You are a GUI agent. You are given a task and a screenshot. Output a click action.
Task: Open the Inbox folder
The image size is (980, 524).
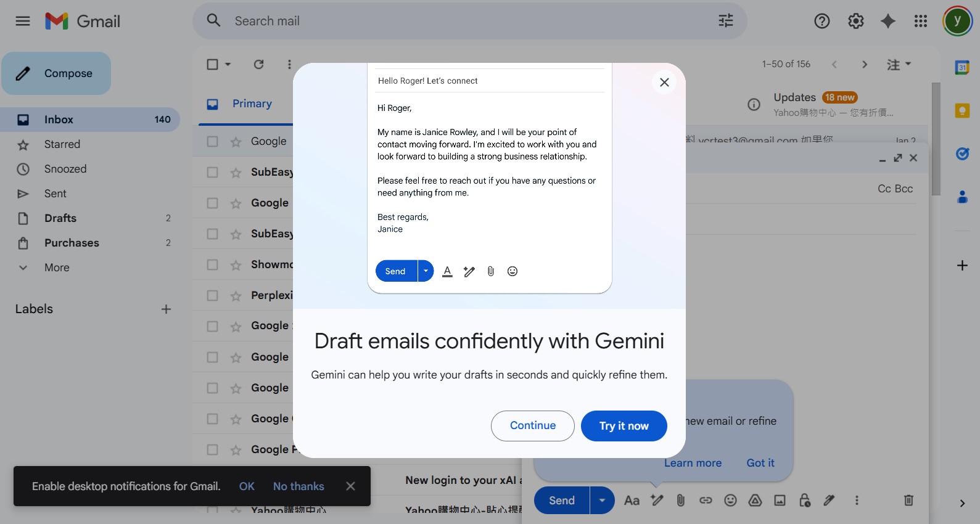click(90, 120)
